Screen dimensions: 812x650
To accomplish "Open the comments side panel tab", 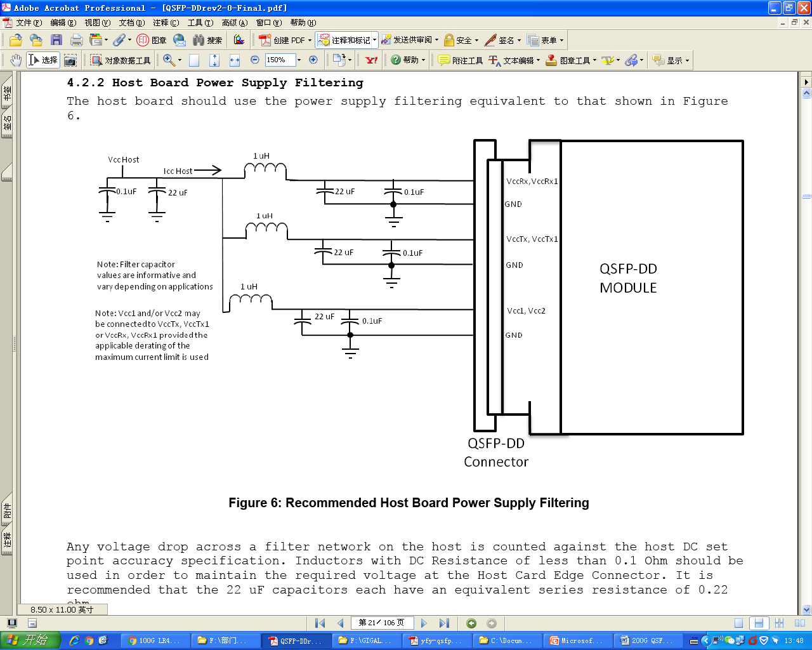I will pyautogui.click(x=7, y=541).
